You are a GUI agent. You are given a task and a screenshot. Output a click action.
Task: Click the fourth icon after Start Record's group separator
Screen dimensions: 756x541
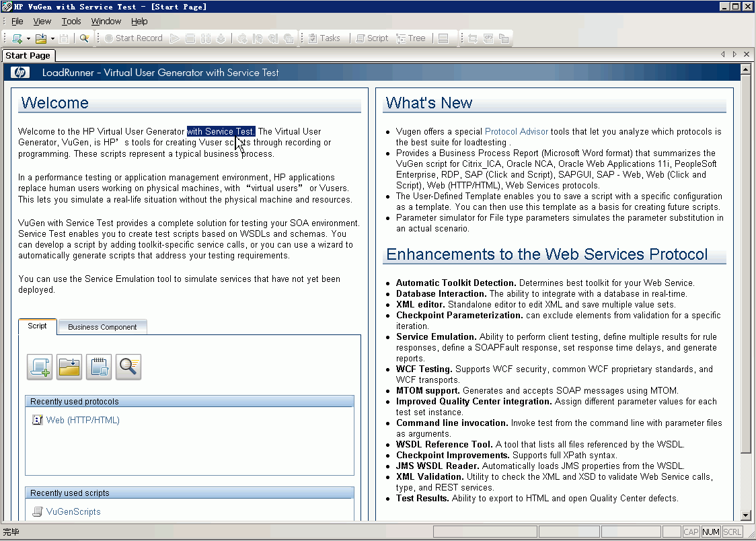(x=289, y=38)
